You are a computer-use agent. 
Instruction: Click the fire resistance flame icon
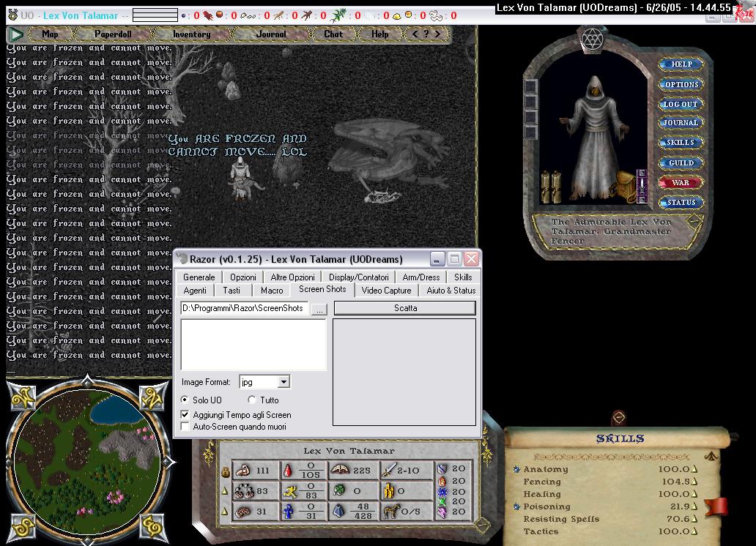coord(442,481)
